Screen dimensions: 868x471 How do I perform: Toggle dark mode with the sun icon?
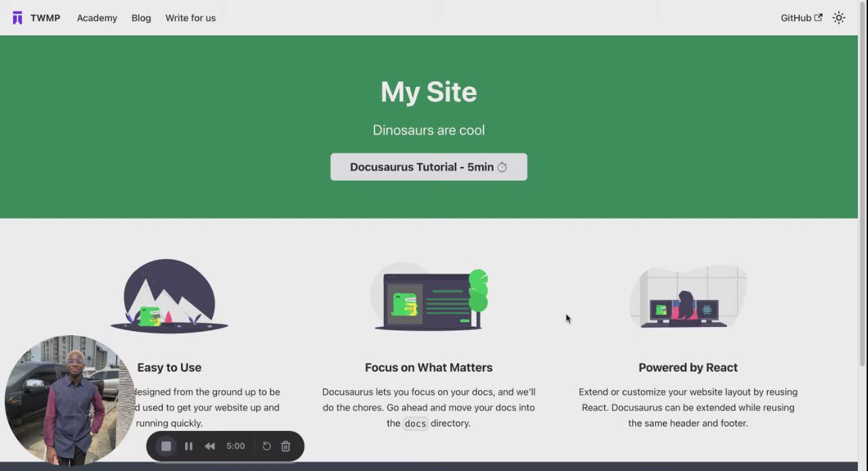839,18
